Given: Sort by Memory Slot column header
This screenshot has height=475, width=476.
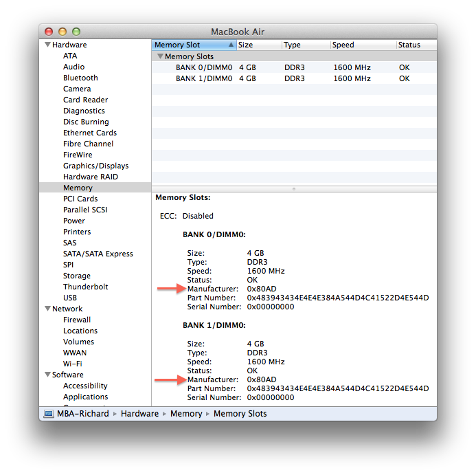Looking at the screenshot, I should 194,45.
